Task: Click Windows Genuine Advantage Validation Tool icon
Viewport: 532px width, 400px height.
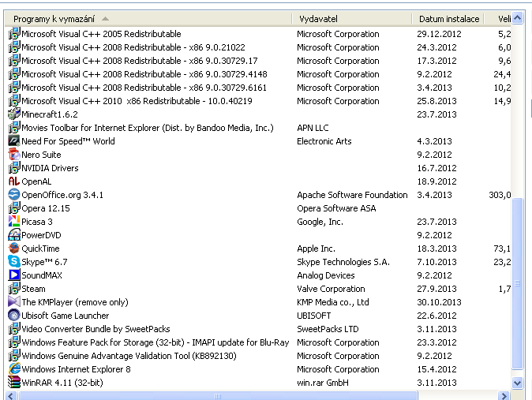Action: 14,356
